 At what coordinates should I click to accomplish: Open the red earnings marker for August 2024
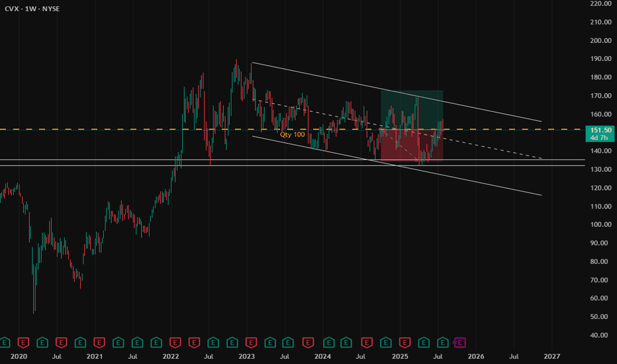[x=367, y=343]
